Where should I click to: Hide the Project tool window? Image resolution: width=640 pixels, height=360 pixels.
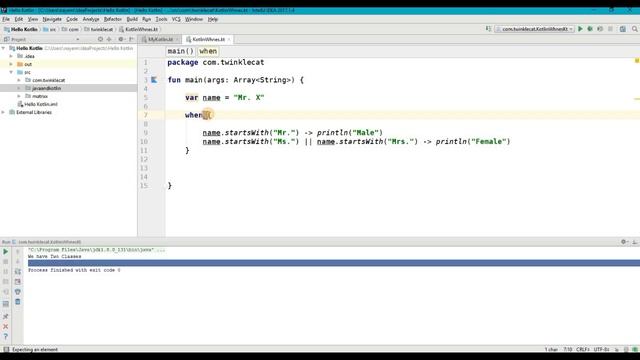pyautogui.click(x=131, y=39)
